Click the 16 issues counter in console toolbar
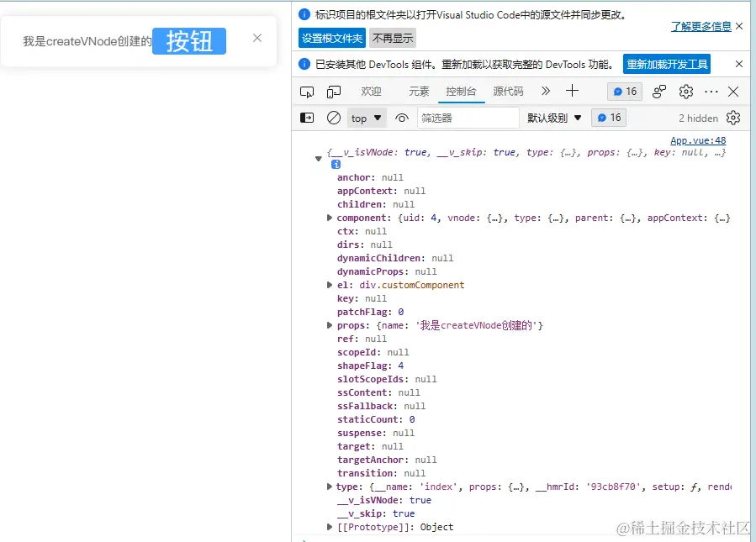 click(609, 118)
